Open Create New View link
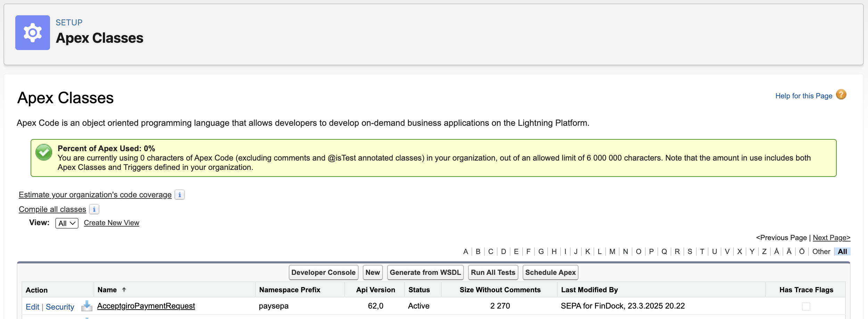 coord(112,223)
